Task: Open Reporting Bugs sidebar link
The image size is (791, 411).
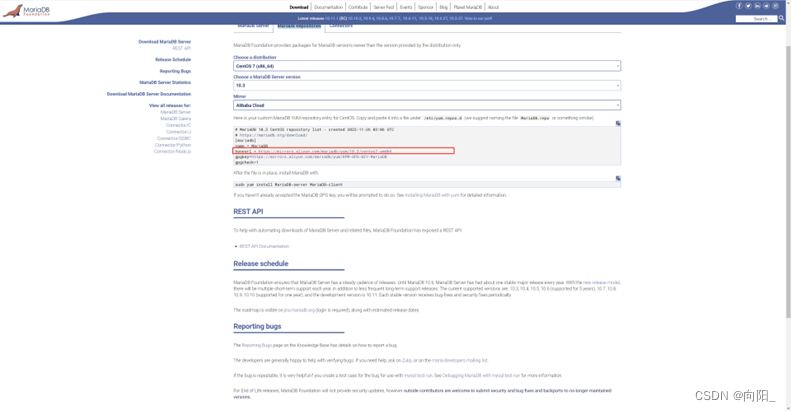Action: [175, 71]
